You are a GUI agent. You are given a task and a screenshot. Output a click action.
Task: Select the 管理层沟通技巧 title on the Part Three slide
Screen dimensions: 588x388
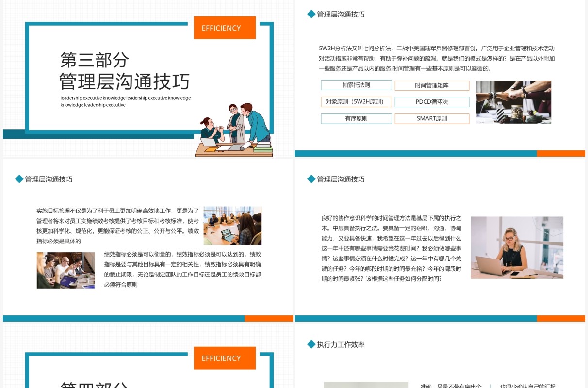(124, 81)
